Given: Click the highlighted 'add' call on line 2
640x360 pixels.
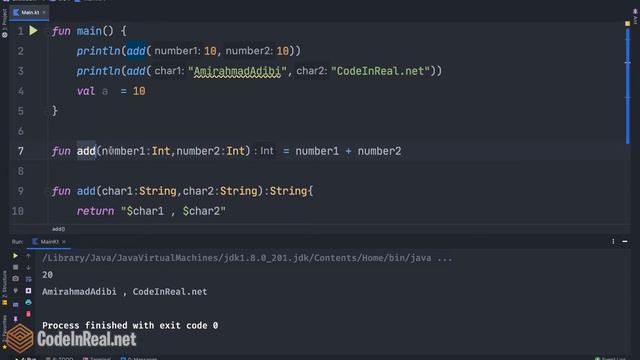Looking at the screenshot, I should (136, 51).
